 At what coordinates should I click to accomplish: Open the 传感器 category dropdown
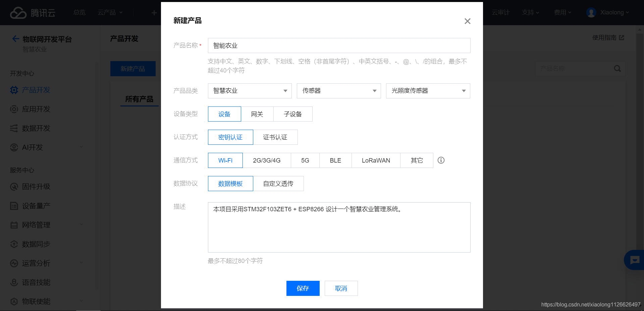[x=339, y=91]
